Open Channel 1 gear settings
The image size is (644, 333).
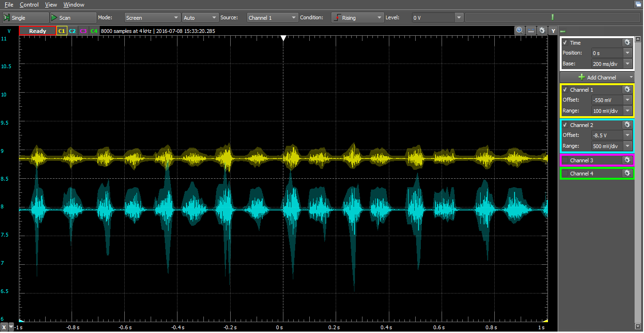pyautogui.click(x=627, y=89)
